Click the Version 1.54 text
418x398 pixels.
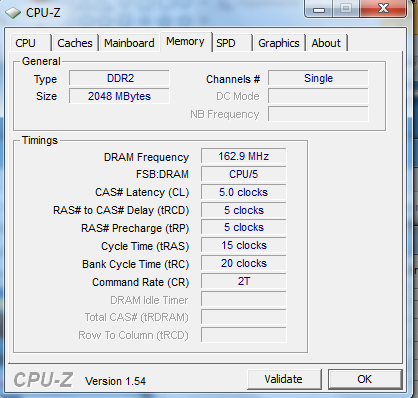115,381
